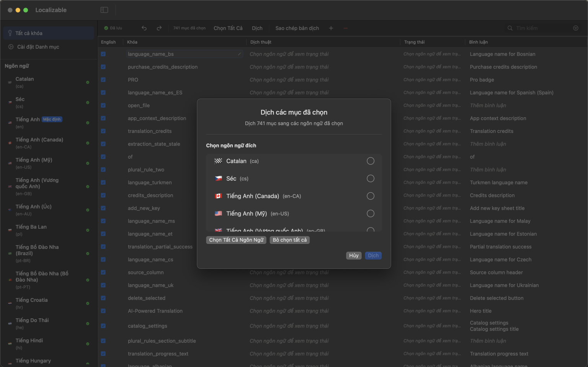Click the Hero title comment cell
The height and width of the screenshot is (367, 588).
[481, 311]
